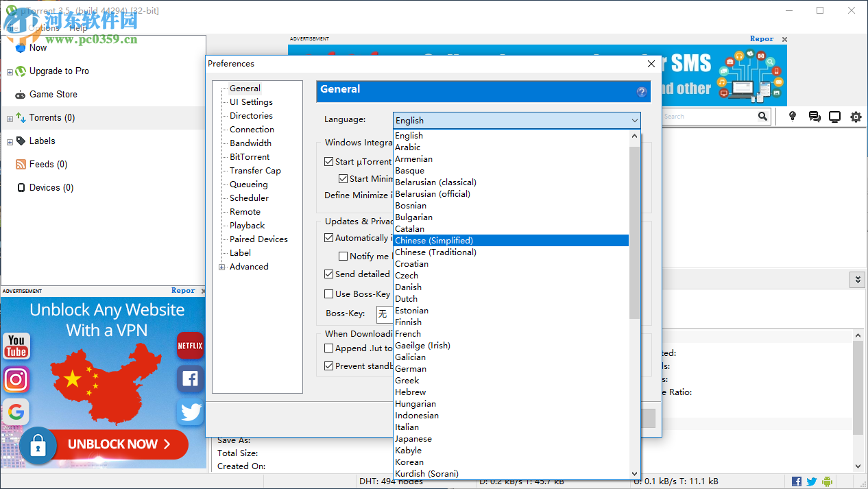Click the Twitter icon in status bar

(812, 481)
